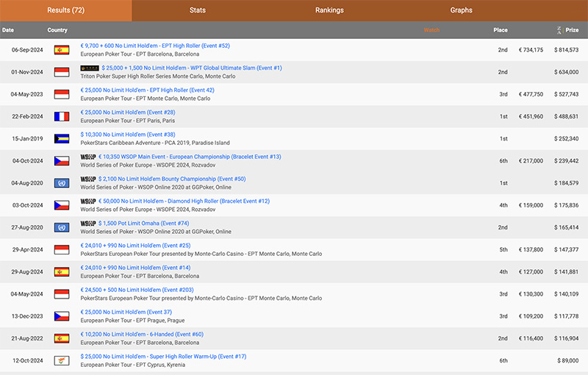Click the Spain flag on the 06-Sep-2024 row

[62, 50]
